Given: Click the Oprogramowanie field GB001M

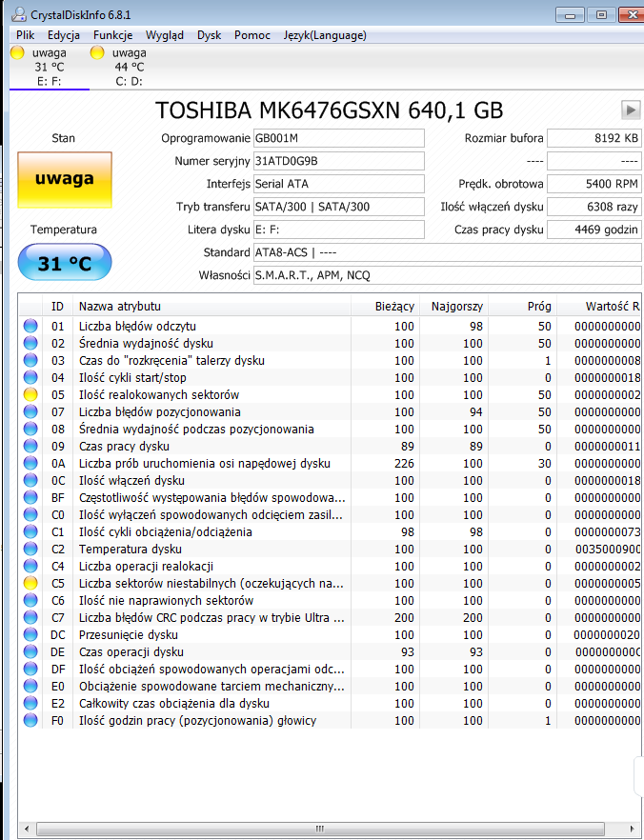Looking at the screenshot, I should click(338, 138).
